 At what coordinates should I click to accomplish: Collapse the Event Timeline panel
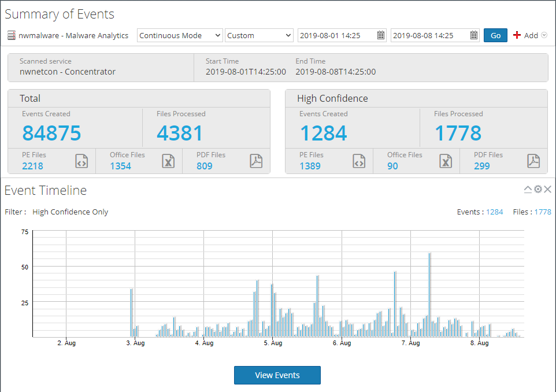click(x=528, y=190)
